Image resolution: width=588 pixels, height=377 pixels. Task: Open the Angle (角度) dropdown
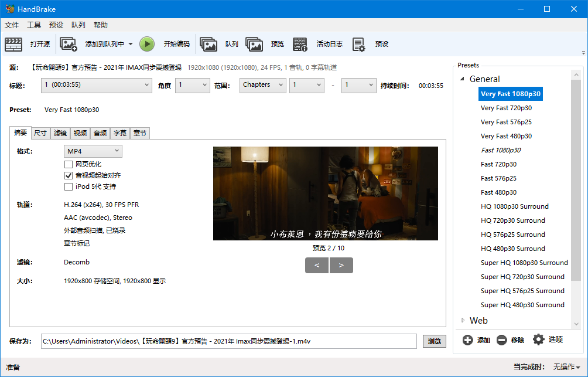click(x=192, y=85)
